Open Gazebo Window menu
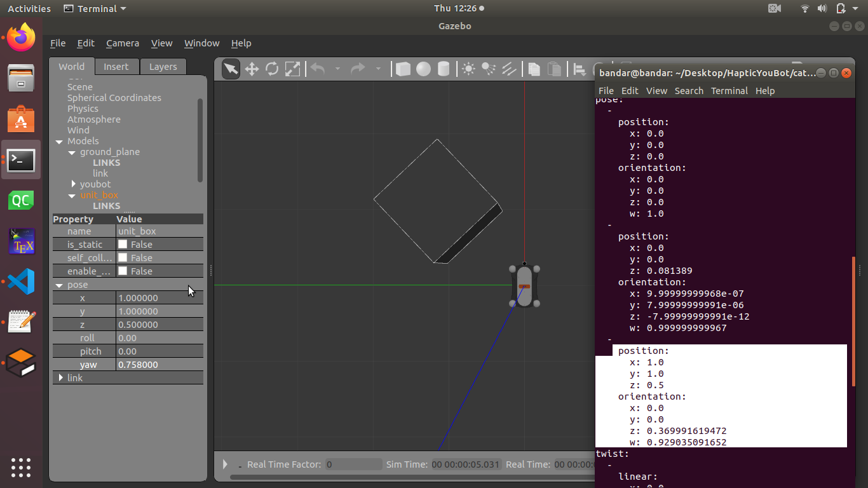This screenshot has height=488, width=868. point(201,43)
